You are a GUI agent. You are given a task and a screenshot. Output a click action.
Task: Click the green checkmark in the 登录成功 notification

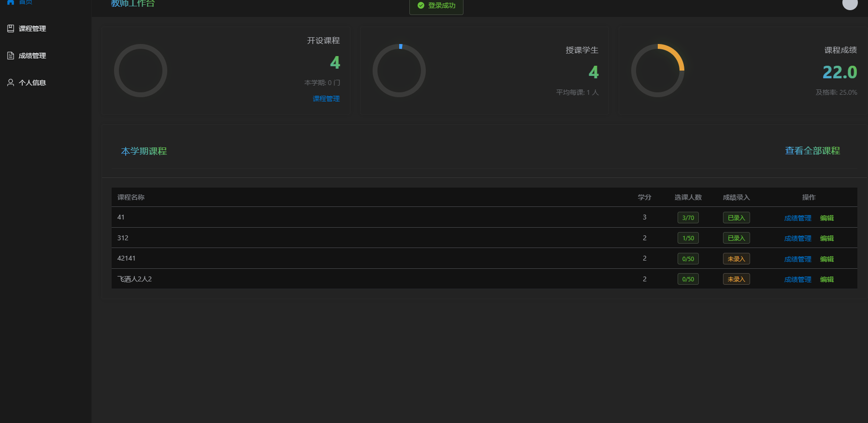click(x=421, y=5)
